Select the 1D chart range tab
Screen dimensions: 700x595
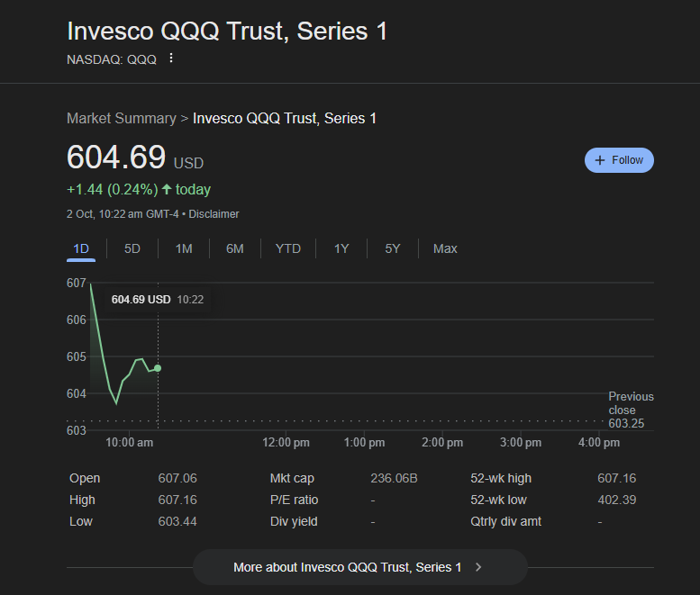[81, 248]
